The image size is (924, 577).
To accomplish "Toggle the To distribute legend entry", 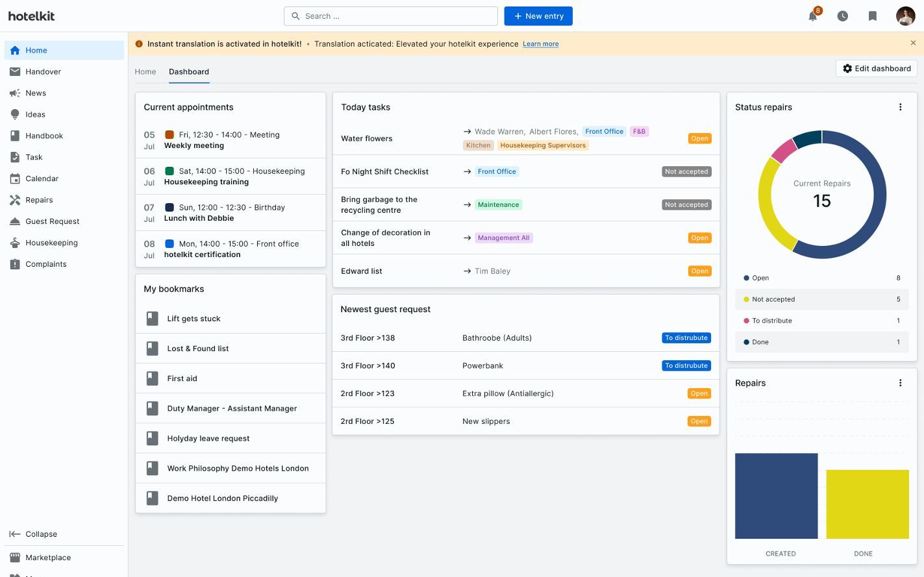I will coord(771,321).
